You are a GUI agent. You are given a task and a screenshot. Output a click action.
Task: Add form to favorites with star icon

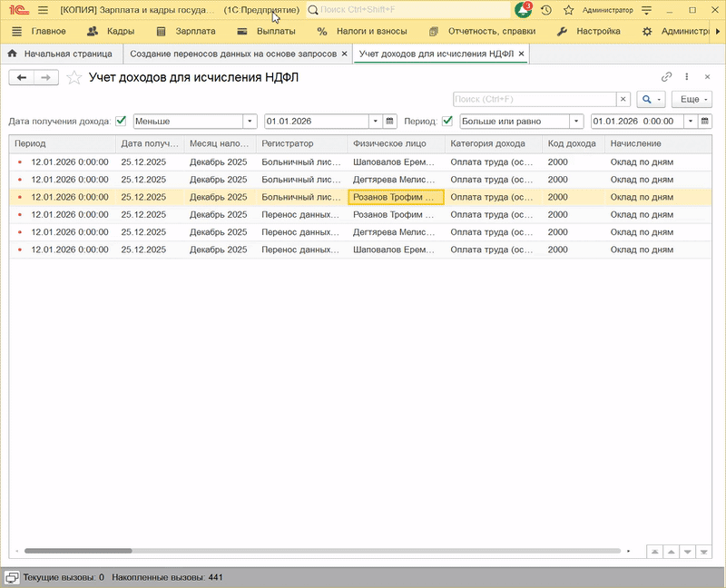tap(74, 77)
